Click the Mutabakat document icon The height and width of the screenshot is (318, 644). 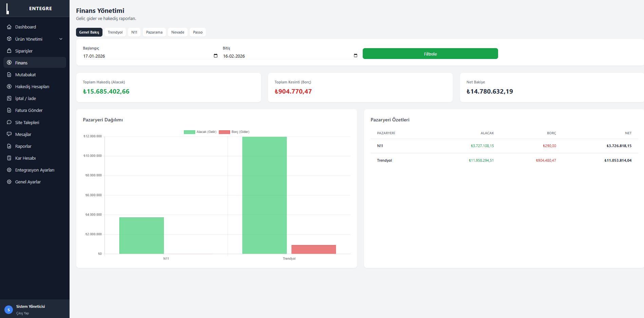coord(9,75)
